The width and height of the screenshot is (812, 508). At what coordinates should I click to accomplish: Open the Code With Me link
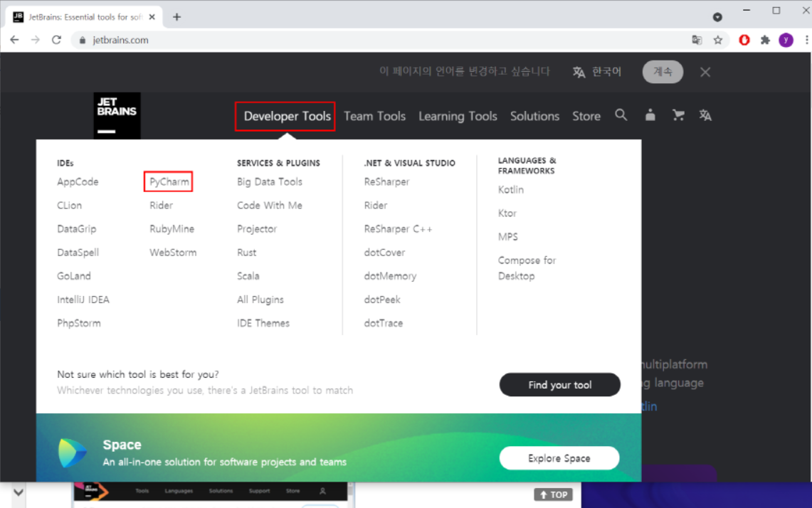point(269,205)
